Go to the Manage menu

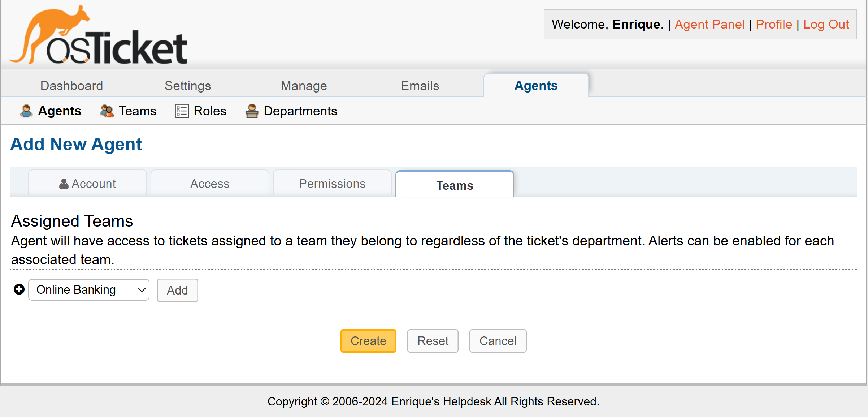304,86
